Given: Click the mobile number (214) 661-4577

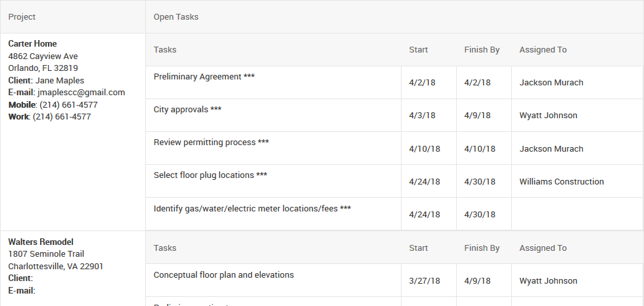Looking at the screenshot, I should [x=68, y=104].
